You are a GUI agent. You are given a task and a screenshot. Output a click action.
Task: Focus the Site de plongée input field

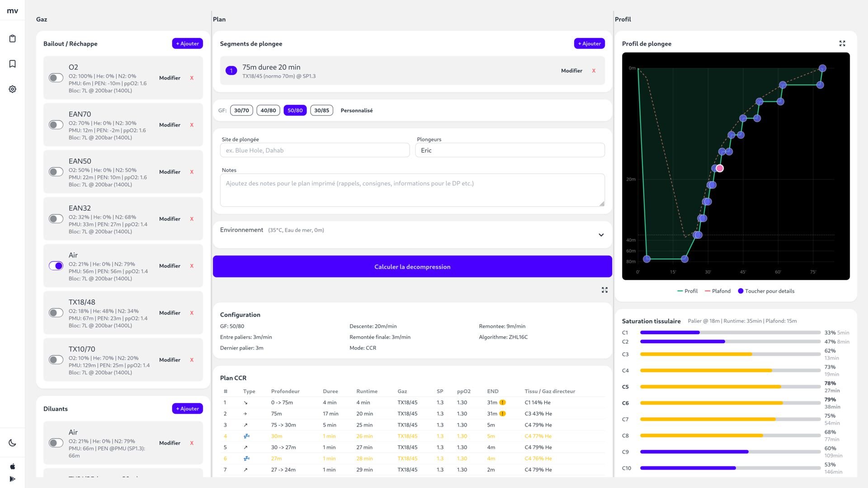[x=315, y=150]
